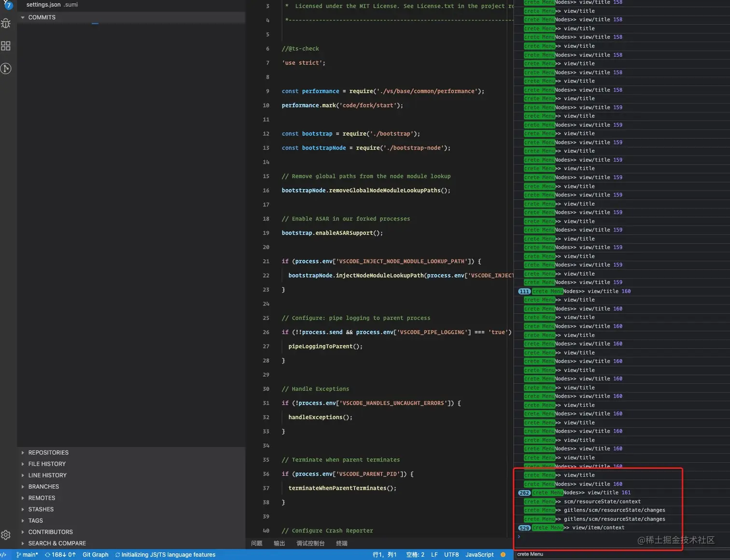The height and width of the screenshot is (560, 730).
Task: Expand the REPOSITORIES section
Action: (131, 453)
